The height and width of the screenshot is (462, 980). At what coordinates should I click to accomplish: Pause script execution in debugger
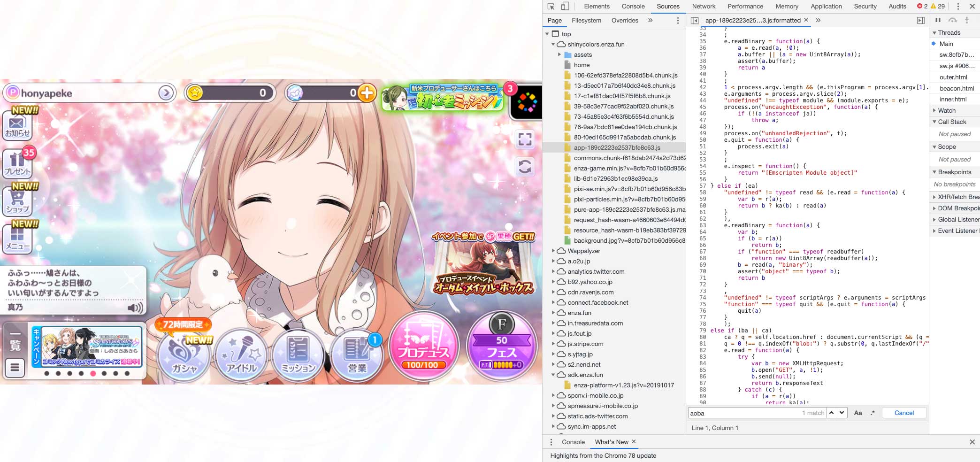(938, 20)
